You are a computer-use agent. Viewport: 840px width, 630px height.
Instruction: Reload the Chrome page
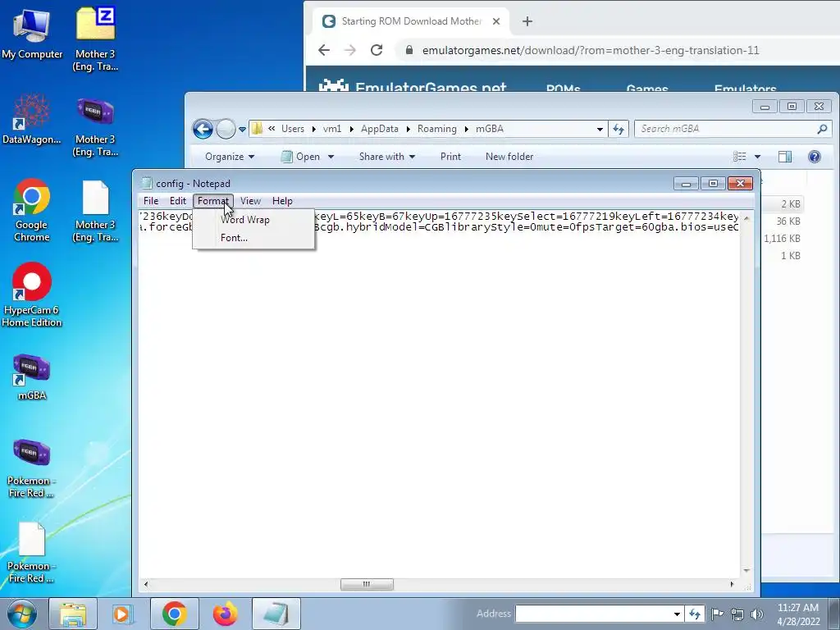[x=377, y=50]
